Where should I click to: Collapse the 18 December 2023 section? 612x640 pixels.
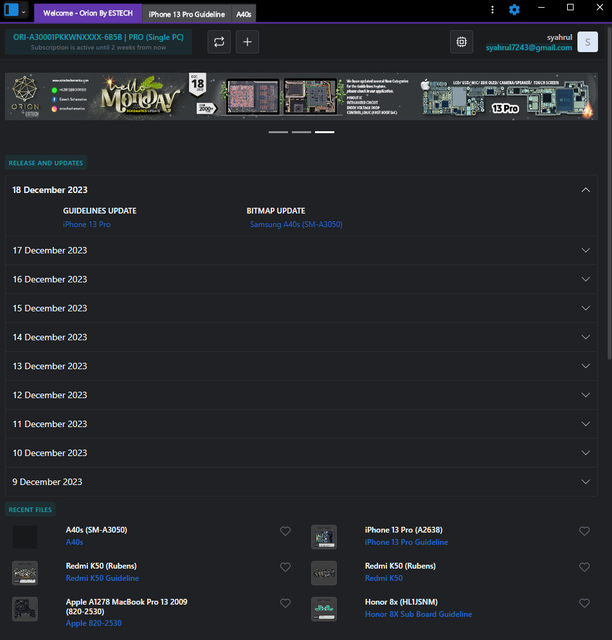pyautogui.click(x=585, y=190)
